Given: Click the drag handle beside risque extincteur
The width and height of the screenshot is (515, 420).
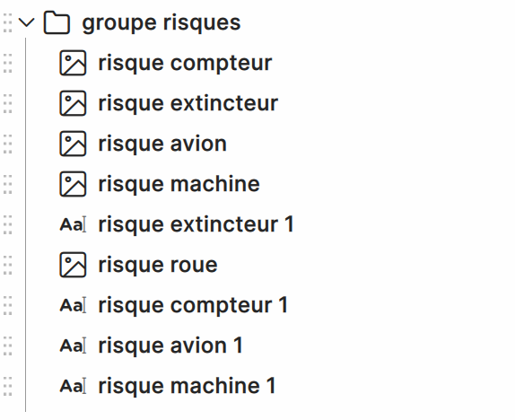Looking at the screenshot, I should point(8,103).
